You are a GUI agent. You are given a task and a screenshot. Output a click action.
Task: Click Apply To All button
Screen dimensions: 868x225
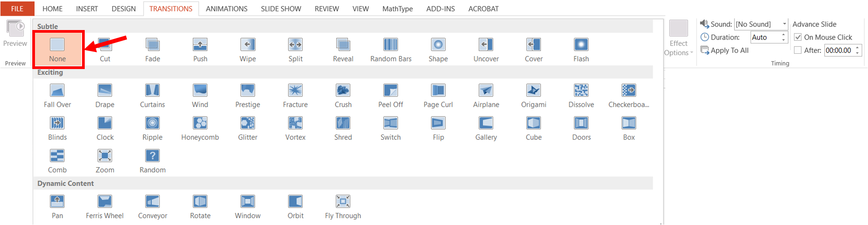coord(725,50)
